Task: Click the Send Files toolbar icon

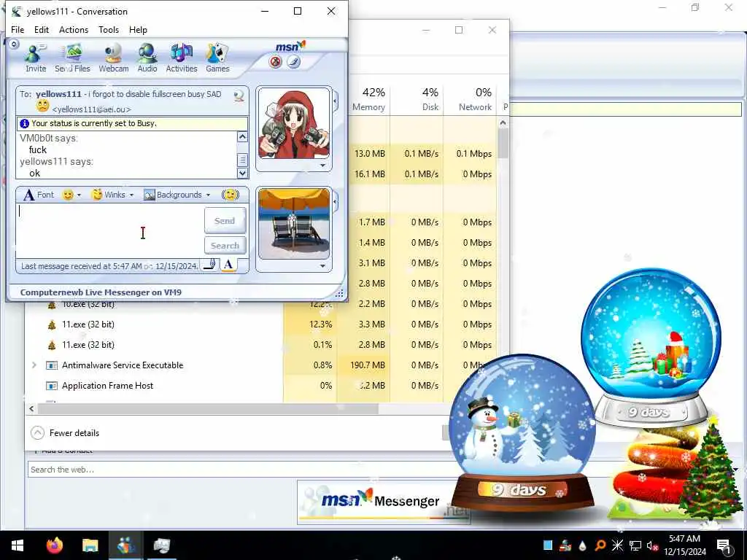Action: [72, 58]
